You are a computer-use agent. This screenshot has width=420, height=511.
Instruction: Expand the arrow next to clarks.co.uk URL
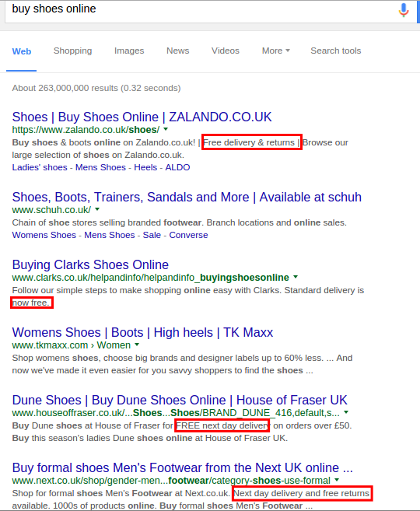pos(296,277)
